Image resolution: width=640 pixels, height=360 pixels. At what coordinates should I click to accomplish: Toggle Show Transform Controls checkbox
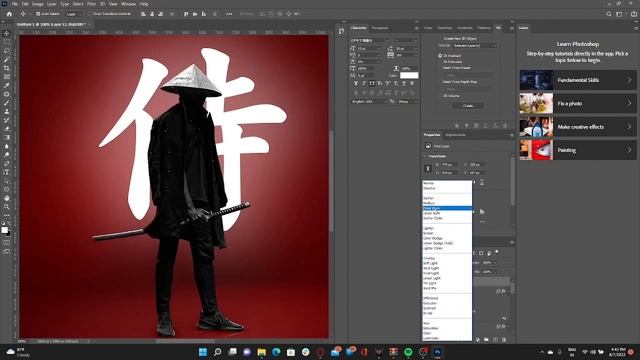coord(91,14)
